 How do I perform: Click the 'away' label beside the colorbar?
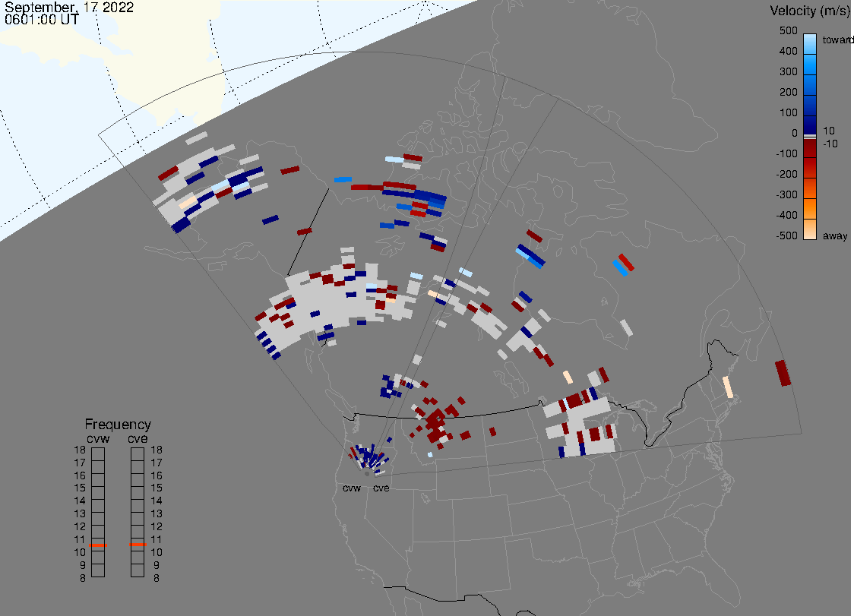pos(835,235)
